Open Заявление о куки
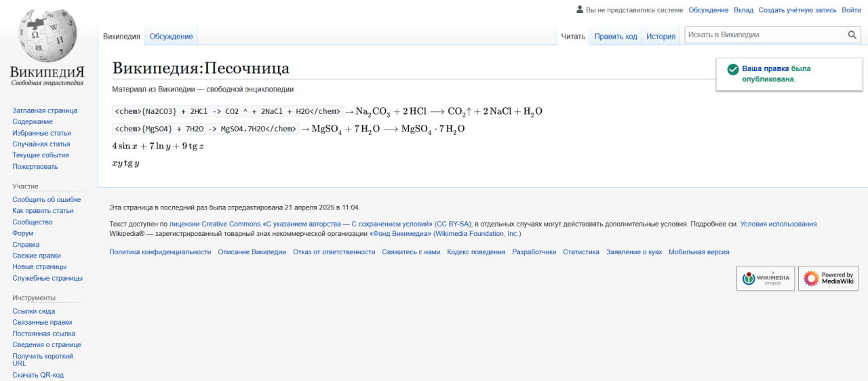The width and height of the screenshot is (868, 381). [634, 252]
